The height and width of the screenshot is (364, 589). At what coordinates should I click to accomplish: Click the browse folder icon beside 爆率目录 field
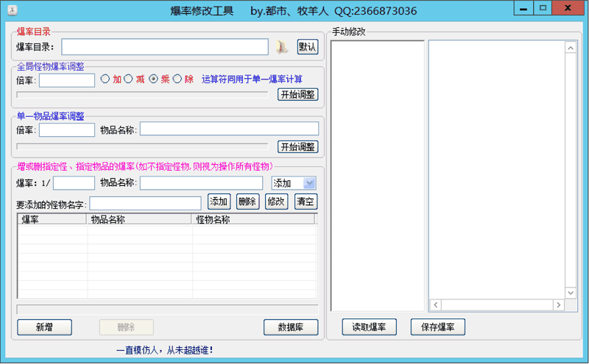pyautogui.click(x=283, y=47)
